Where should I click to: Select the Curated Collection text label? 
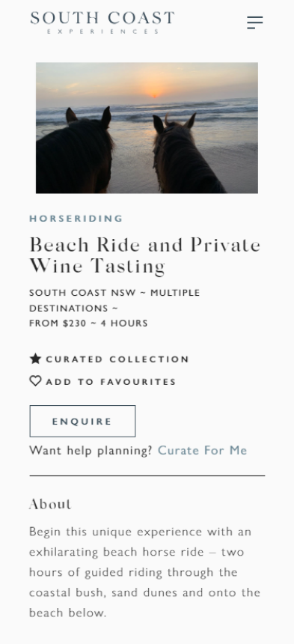click(x=117, y=359)
